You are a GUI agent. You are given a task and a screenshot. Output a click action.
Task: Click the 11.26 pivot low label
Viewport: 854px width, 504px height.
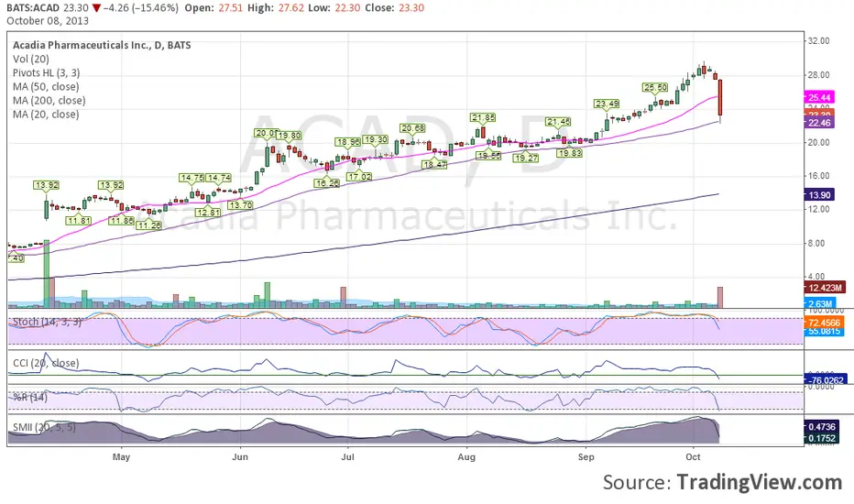(148, 225)
